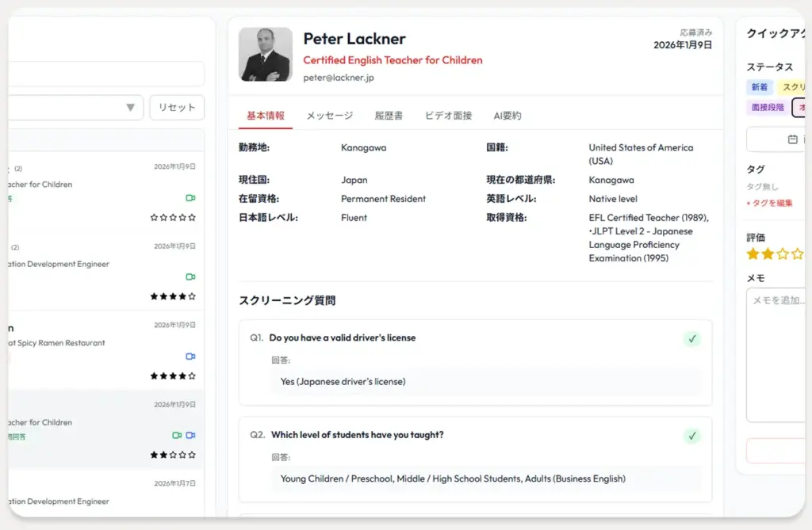Set 評価 rating to three stars
The height and width of the screenshot is (530, 812).
click(x=783, y=254)
